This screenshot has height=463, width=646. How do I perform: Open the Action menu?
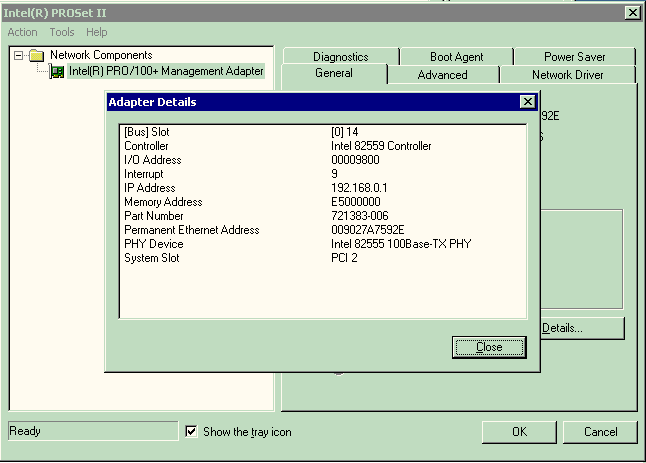(22, 32)
